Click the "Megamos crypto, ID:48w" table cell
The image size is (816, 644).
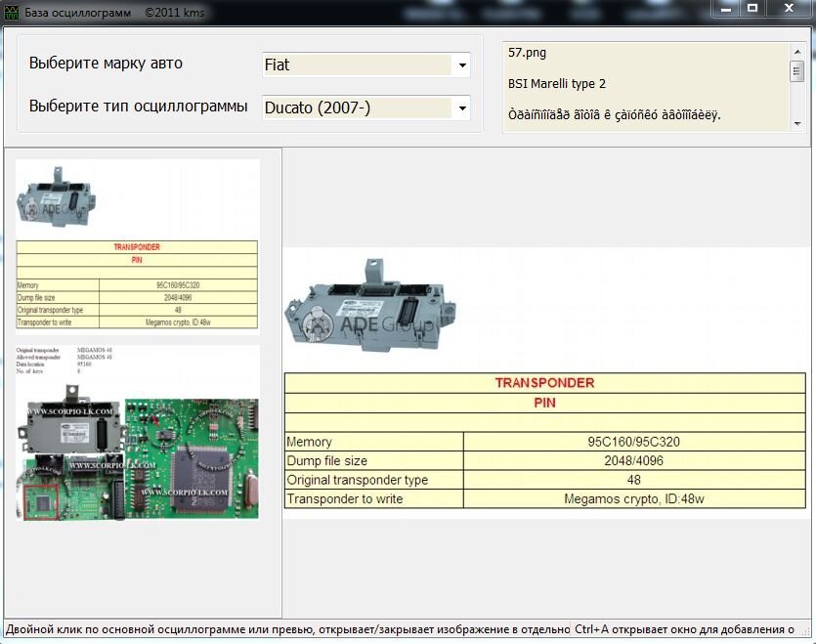pos(633,498)
